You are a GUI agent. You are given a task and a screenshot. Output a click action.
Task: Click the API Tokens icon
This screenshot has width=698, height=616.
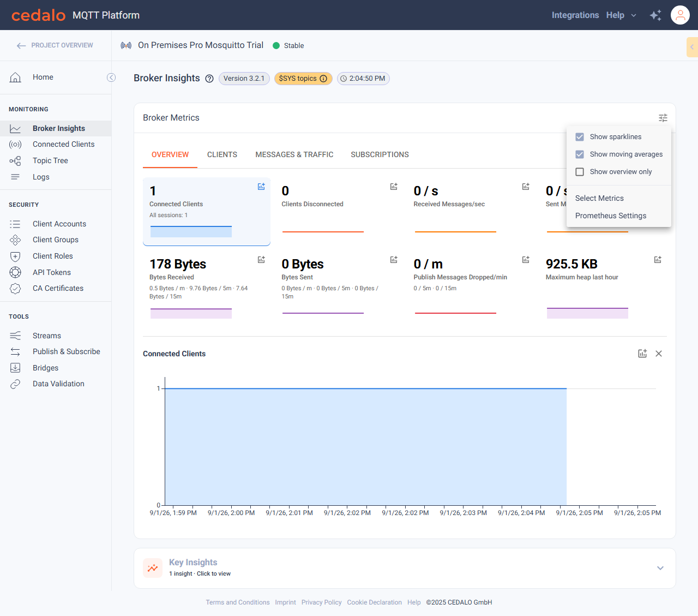[15, 272]
